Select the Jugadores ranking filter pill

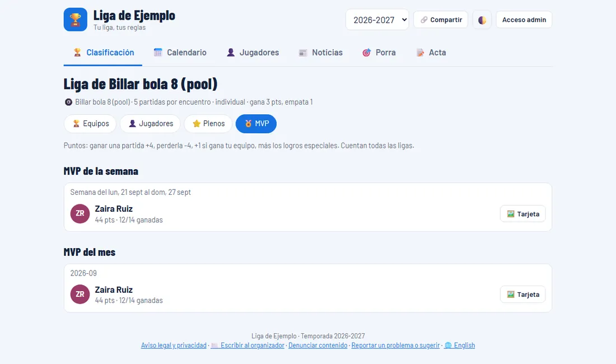150,124
